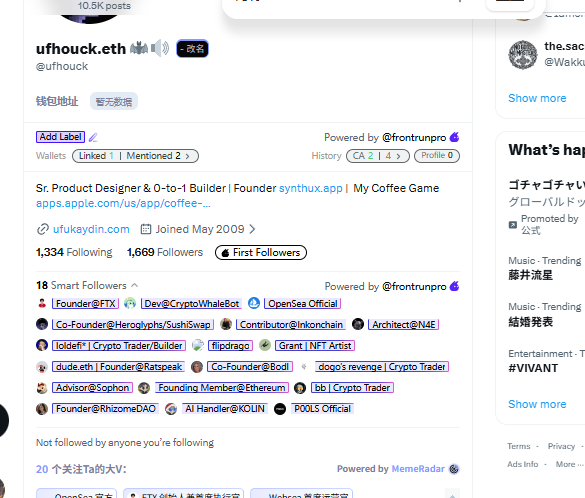Image resolution: width=585 pixels, height=498 pixels.
Task: Click Founding Member@Ethereum avatar
Action: (144, 388)
